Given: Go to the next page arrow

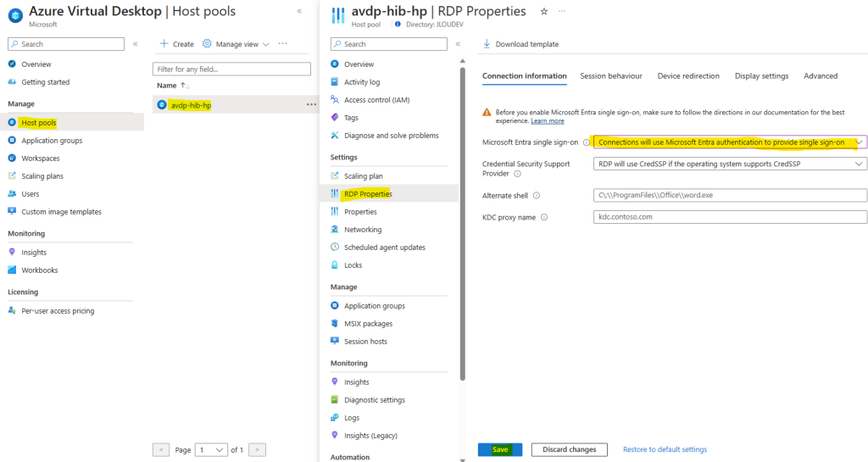Looking at the screenshot, I should coord(258,450).
